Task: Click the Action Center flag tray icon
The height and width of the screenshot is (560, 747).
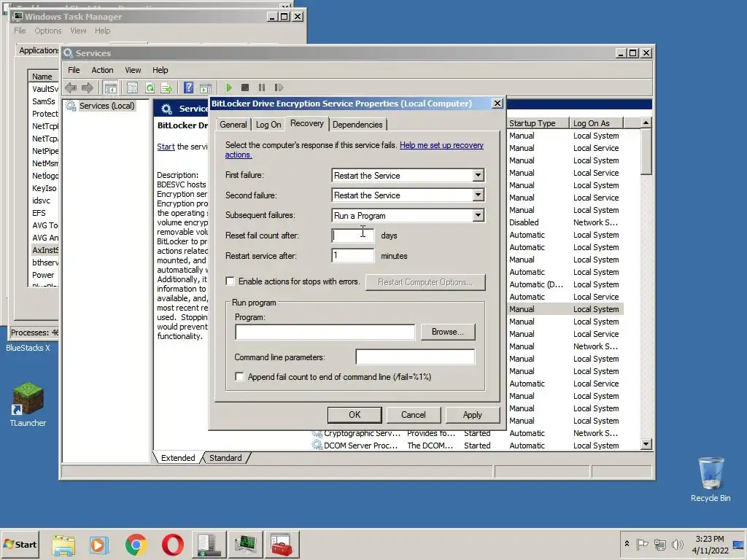Action: [642, 544]
